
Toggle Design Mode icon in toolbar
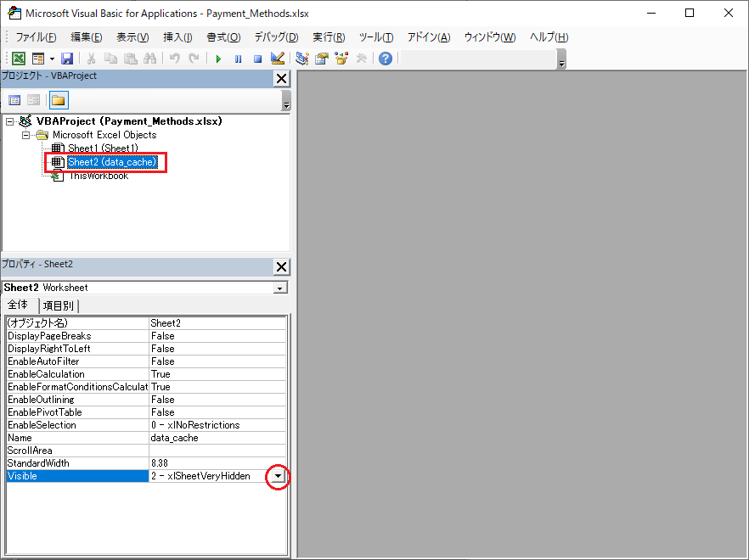[x=278, y=59]
